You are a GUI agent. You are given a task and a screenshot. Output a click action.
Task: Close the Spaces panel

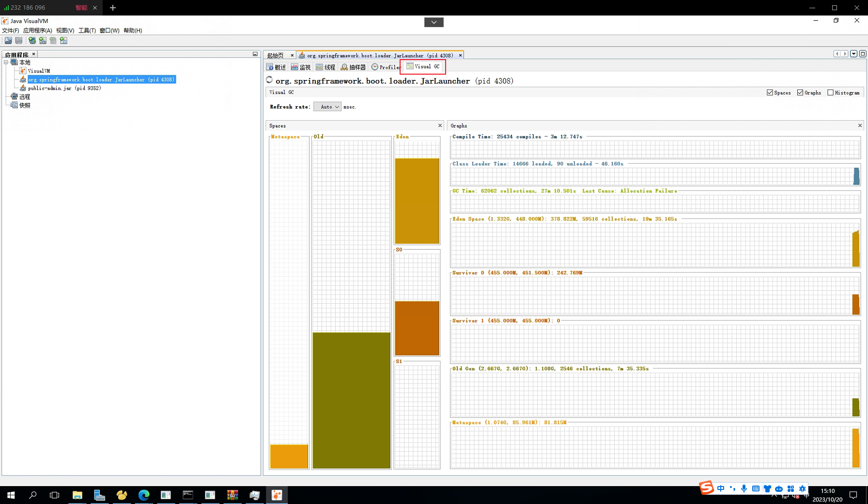pyautogui.click(x=440, y=126)
